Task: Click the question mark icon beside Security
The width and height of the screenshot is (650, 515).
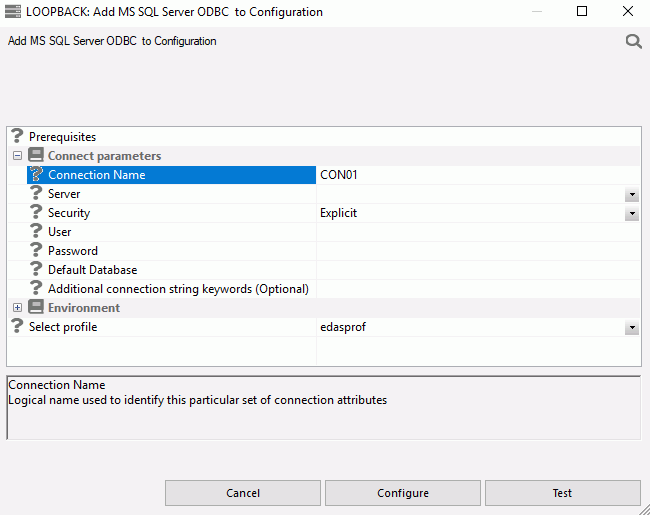Action: (36, 212)
